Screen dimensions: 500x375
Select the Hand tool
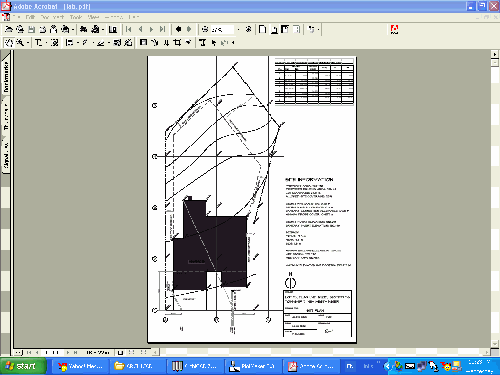pos(9,43)
